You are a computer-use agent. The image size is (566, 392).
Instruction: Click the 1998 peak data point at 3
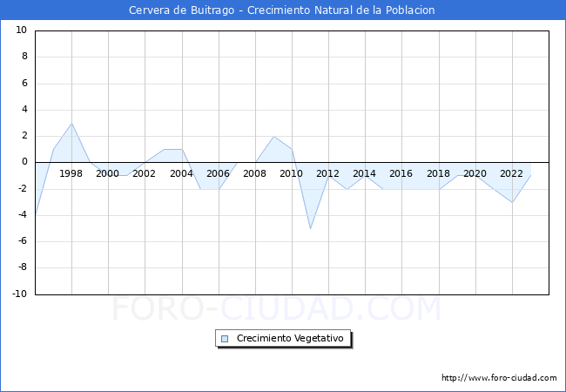[x=71, y=123]
